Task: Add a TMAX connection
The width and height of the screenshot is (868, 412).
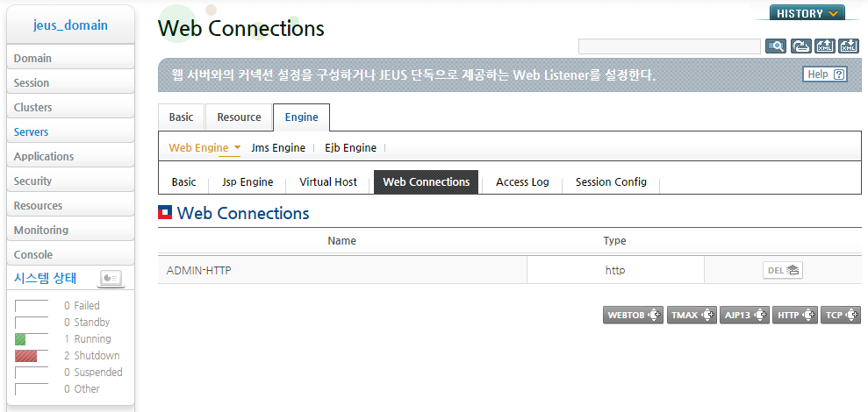Action: (692, 316)
